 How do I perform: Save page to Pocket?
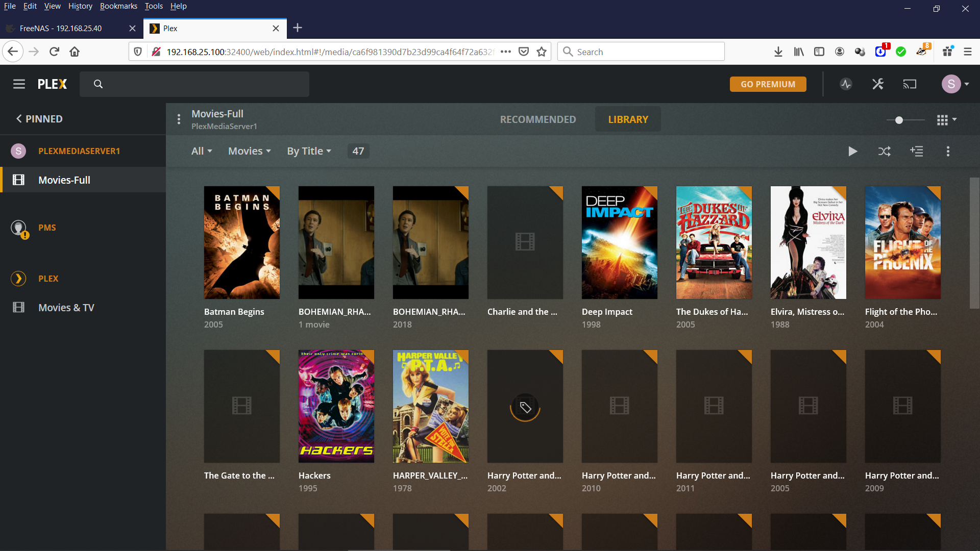524,52
